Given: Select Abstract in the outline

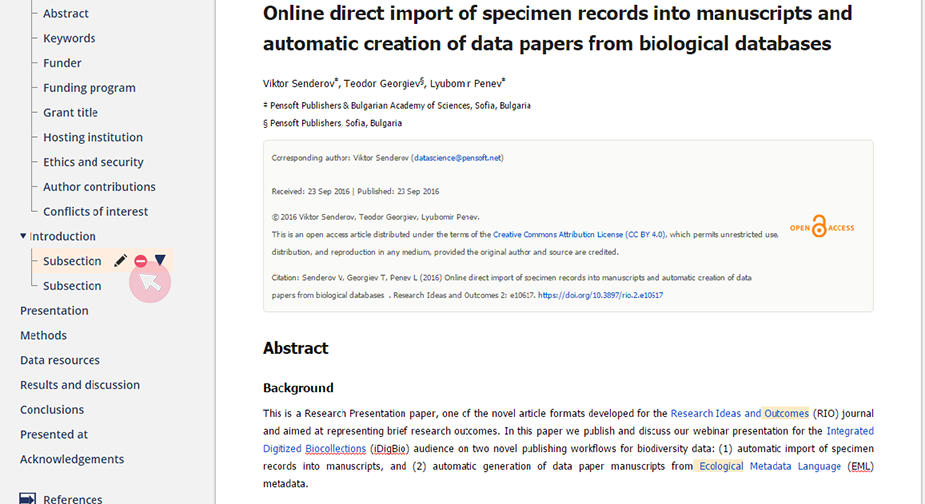Looking at the screenshot, I should click(65, 13).
